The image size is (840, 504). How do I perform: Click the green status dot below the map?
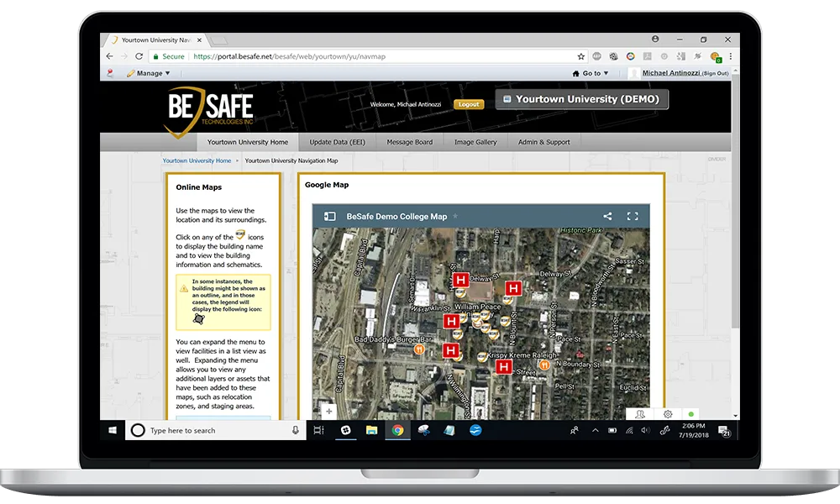pos(691,414)
